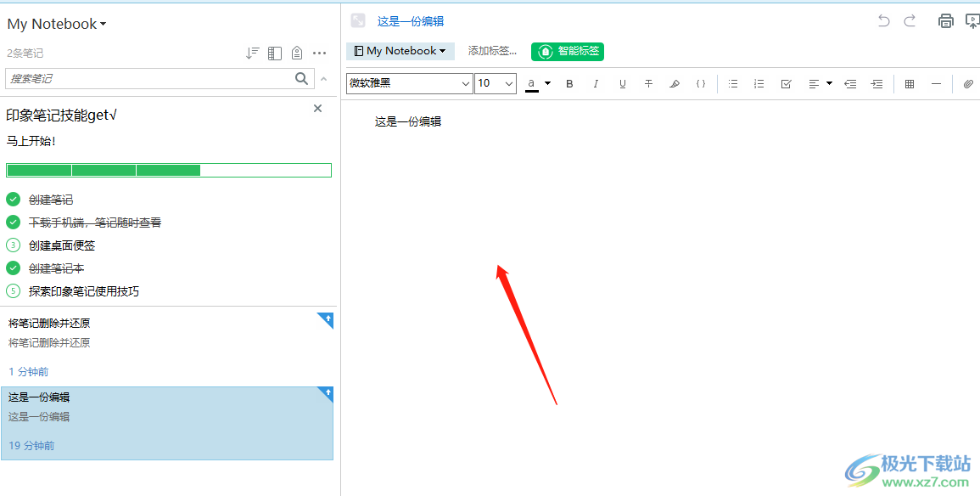Click the 19 分钟前 timestamp
Image resolution: width=980 pixels, height=496 pixels.
31,445
